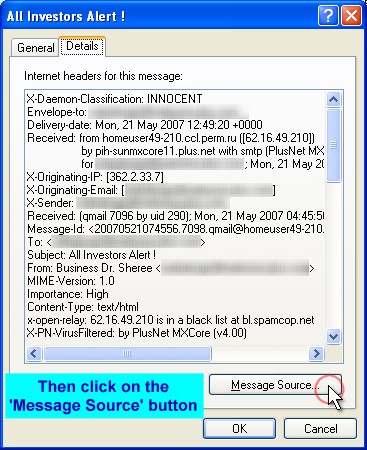Click the 'Internet headers for this message' label
Viewport: 367px width, 450px height.
(x=103, y=76)
